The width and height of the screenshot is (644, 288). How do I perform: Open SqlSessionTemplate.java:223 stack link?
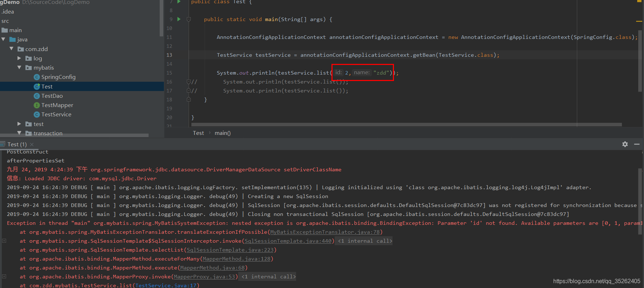tap(230, 250)
